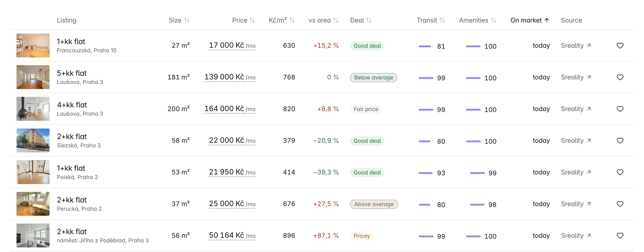Sort by vs area column
The image size is (644, 252).
click(x=324, y=20)
